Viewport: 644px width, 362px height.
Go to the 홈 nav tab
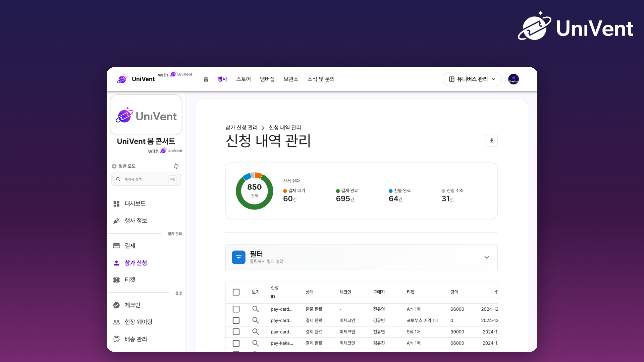206,79
